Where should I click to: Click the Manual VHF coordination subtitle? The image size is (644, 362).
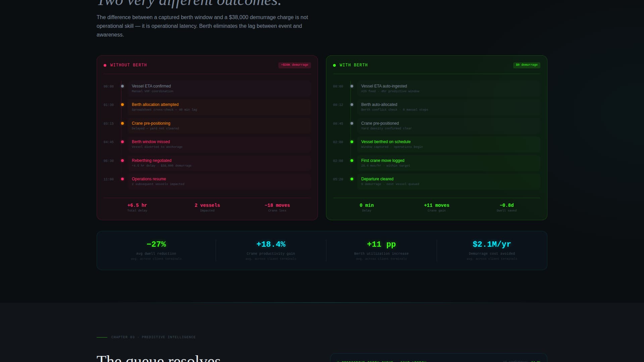[x=153, y=92]
